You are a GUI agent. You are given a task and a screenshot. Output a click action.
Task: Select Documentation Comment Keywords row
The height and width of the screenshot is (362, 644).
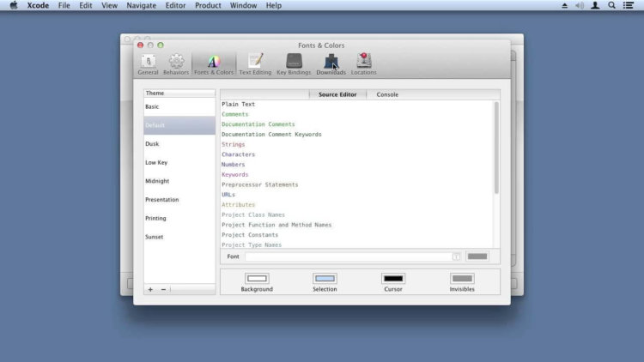pyautogui.click(x=357, y=135)
